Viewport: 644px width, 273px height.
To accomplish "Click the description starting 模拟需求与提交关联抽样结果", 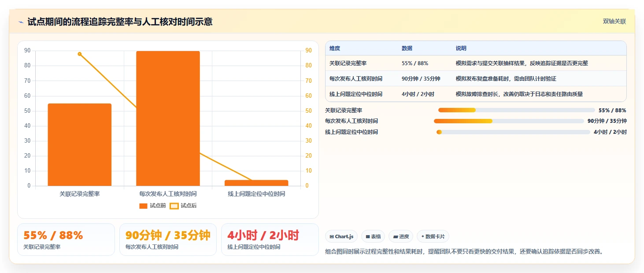I will click(522, 63).
